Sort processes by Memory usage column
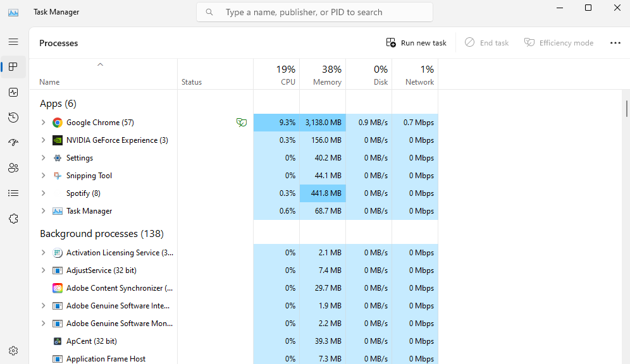Image resolution: width=630 pixels, height=364 pixels. click(x=323, y=74)
